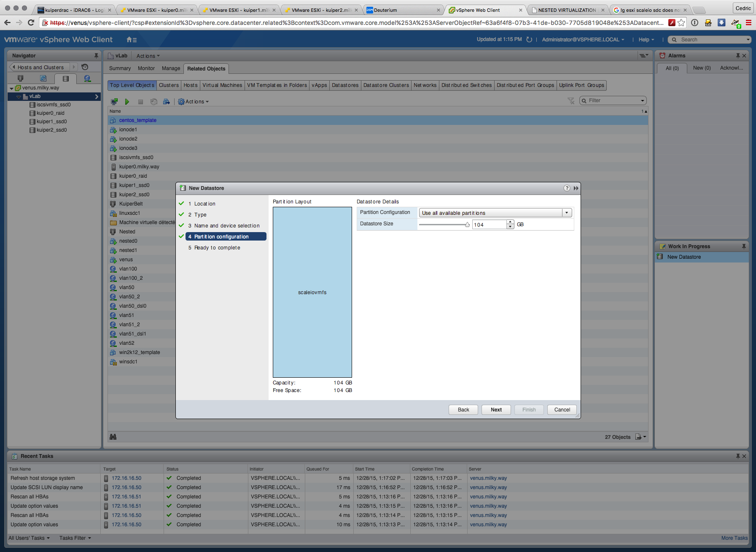Open the New Datastore help icon

[567, 188]
